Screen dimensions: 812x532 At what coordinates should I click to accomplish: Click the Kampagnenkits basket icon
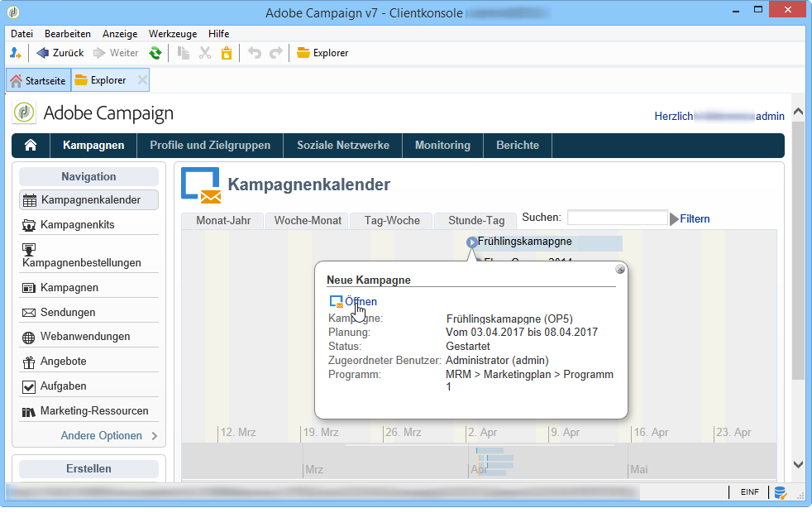tap(28, 225)
